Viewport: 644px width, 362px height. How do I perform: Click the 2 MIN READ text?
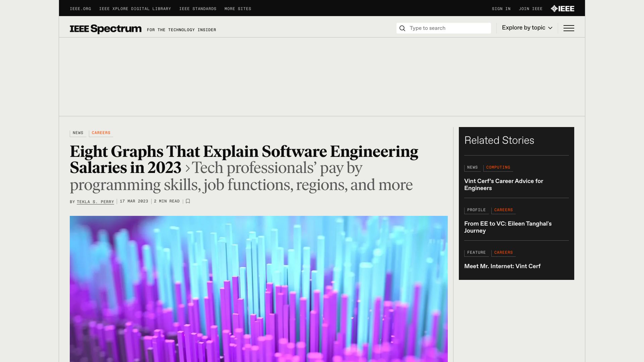167,201
